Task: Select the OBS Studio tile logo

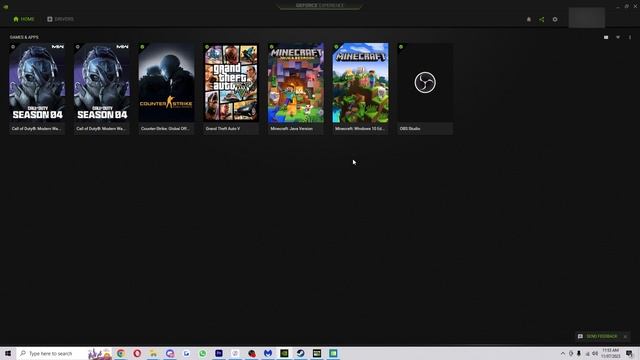Action: [425, 82]
